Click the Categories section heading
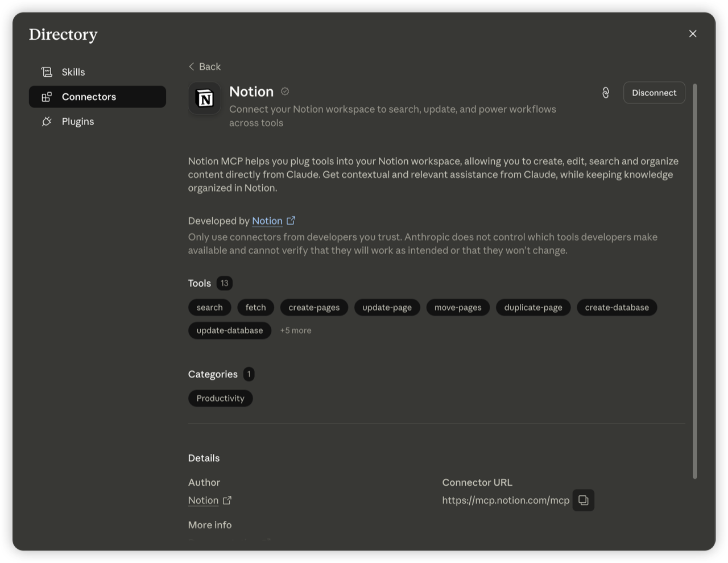Image resolution: width=728 pixels, height=563 pixels. pos(213,374)
